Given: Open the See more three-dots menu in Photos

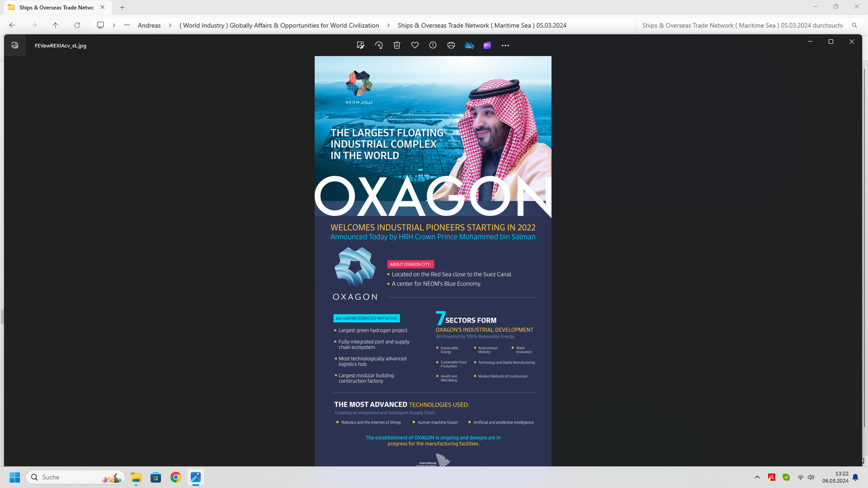Looking at the screenshot, I should tap(505, 45).
